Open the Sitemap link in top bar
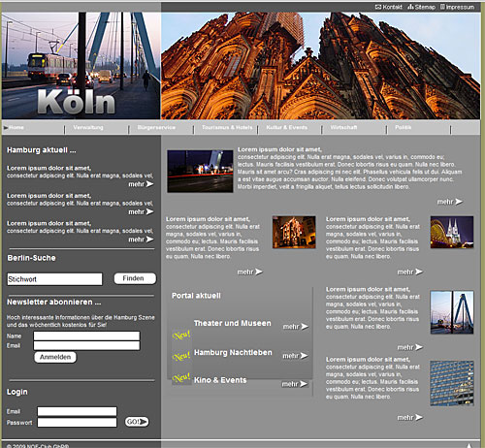485x448 pixels. pyautogui.click(x=425, y=7)
